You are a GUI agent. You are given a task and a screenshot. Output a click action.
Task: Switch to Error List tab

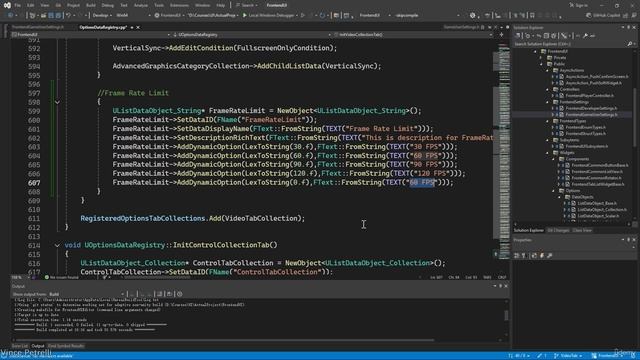click(20, 346)
